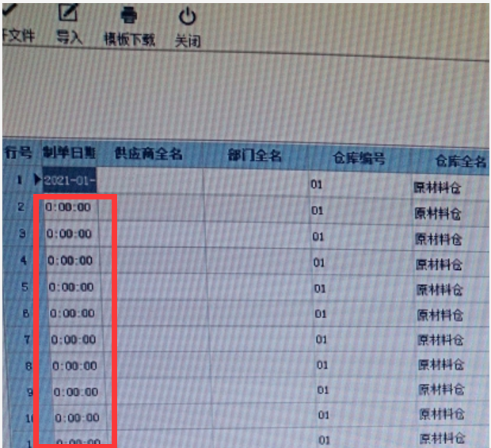
Task: Click the 原材料仓 cell in row 1
Action: [437, 188]
